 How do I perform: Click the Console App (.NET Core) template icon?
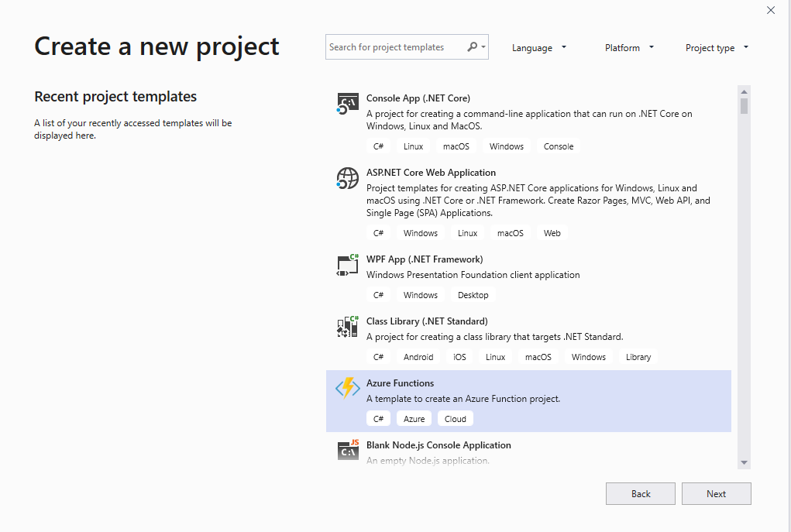pyautogui.click(x=347, y=103)
